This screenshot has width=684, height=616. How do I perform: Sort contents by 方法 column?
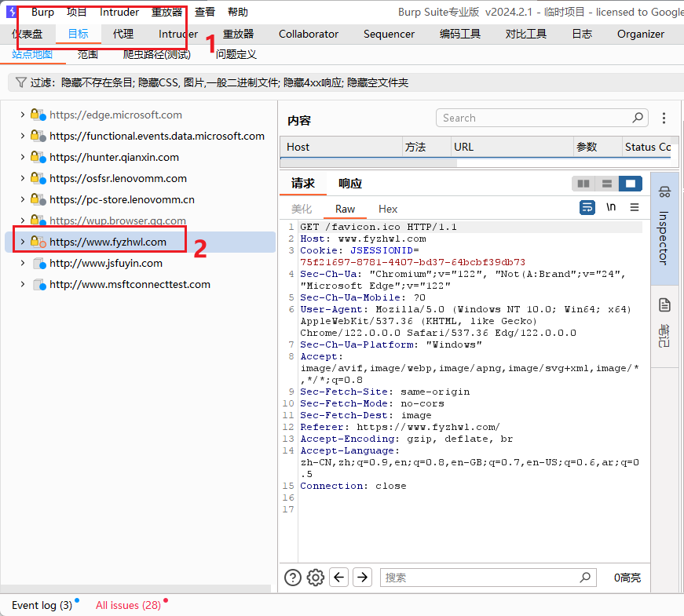426,147
